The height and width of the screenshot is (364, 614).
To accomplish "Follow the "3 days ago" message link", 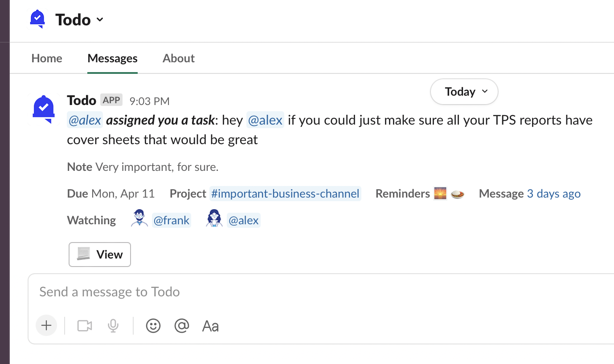I will pyautogui.click(x=553, y=194).
